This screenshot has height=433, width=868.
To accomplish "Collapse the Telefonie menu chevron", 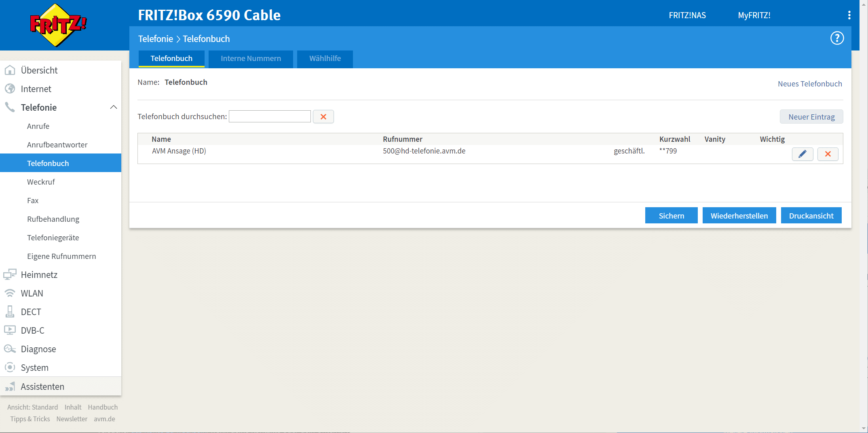I will coord(114,107).
